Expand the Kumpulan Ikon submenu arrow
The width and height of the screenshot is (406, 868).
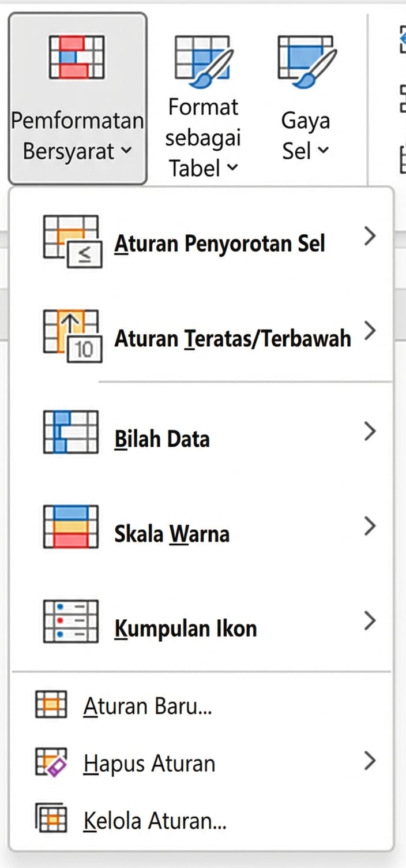pos(370,621)
